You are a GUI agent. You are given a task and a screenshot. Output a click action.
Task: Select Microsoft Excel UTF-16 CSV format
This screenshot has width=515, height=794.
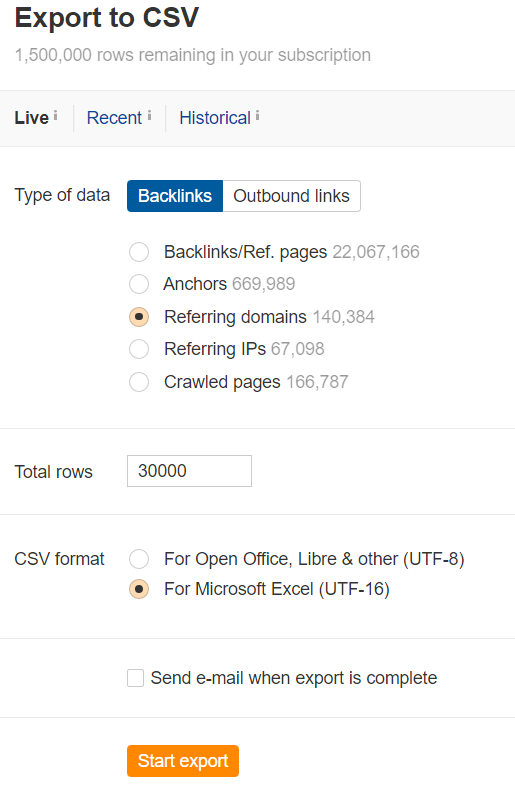click(x=139, y=589)
